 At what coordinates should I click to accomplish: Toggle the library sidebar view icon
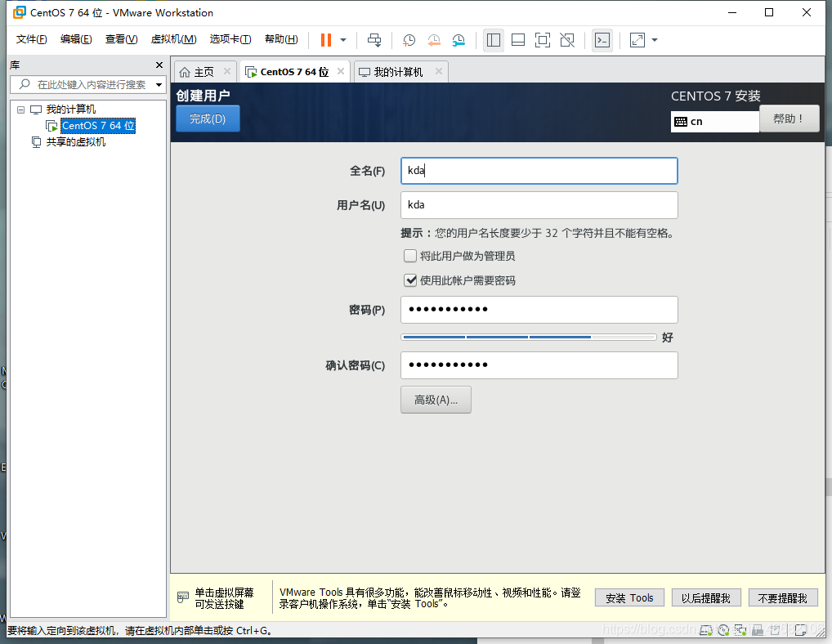pos(494,40)
